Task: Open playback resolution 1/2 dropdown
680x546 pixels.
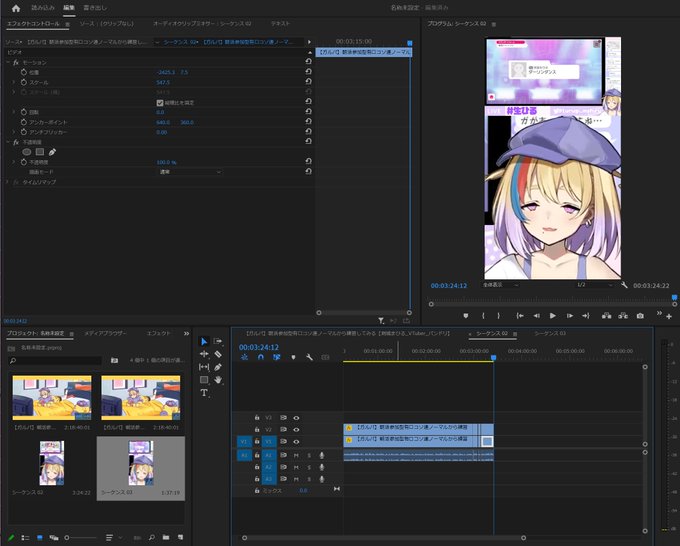Action: point(594,285)
